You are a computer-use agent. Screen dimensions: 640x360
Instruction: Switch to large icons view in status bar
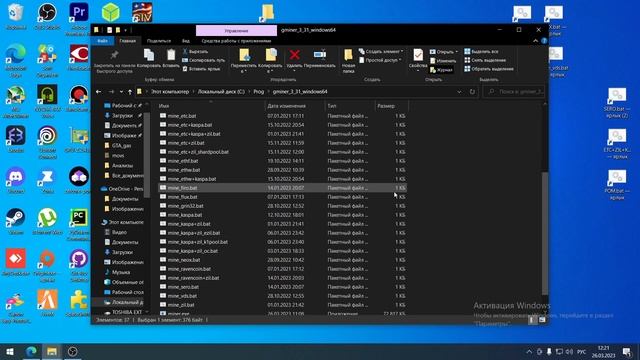pos(542,320)
